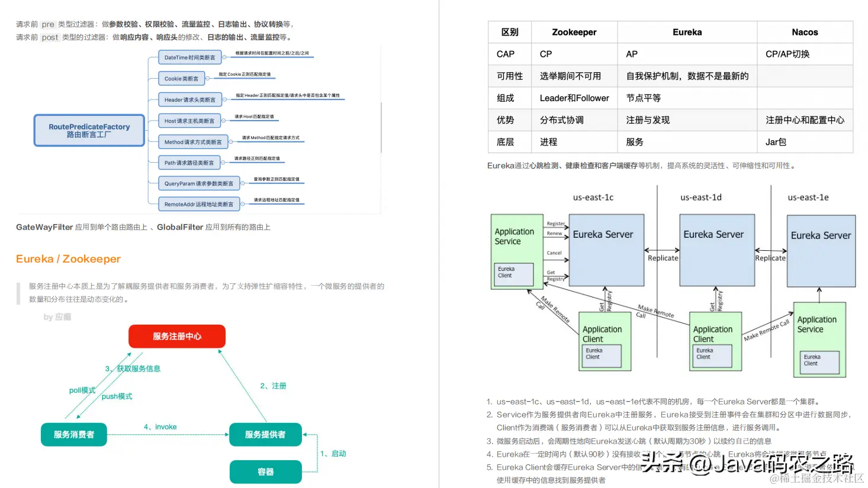The height and width of the screenshot is (488, 868).
Task: Click the Nacos table column header
Action: click(x=805, y=32)
